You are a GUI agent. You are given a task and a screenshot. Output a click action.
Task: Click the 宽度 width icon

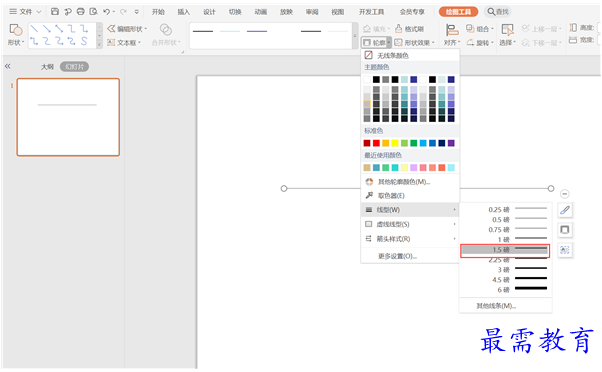point(573,40)
